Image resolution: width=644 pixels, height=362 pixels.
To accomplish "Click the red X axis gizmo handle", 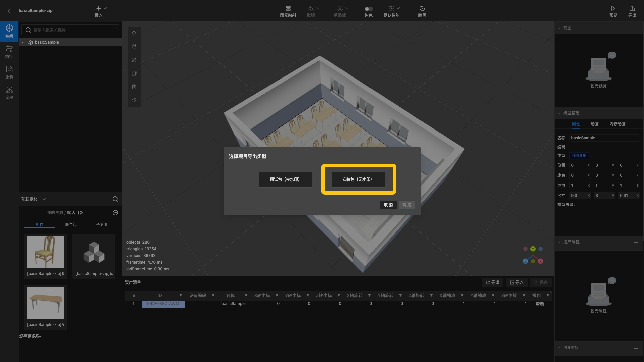I will [540, 261].
